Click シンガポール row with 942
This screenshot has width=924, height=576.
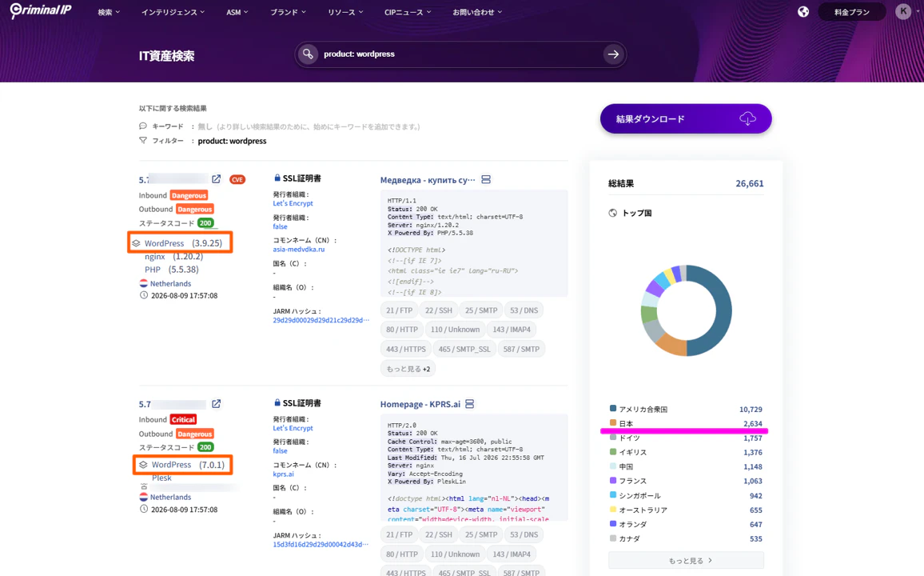pyautogui.click(x=686, y=496)
